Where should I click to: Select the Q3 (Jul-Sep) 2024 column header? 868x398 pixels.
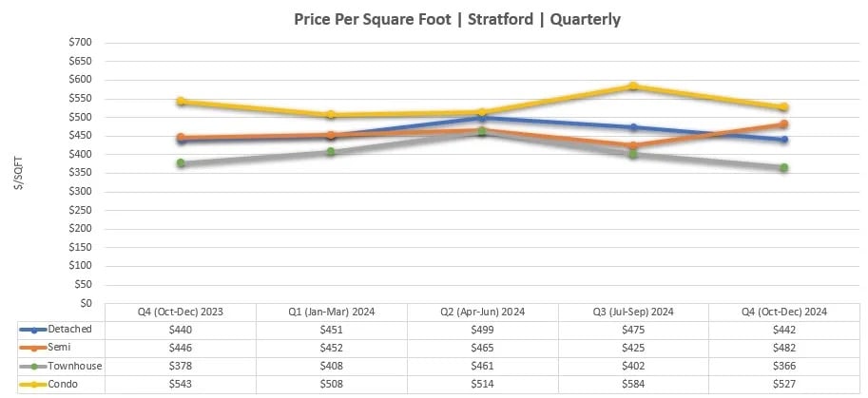pyautogui.click(x=632, y=312)
